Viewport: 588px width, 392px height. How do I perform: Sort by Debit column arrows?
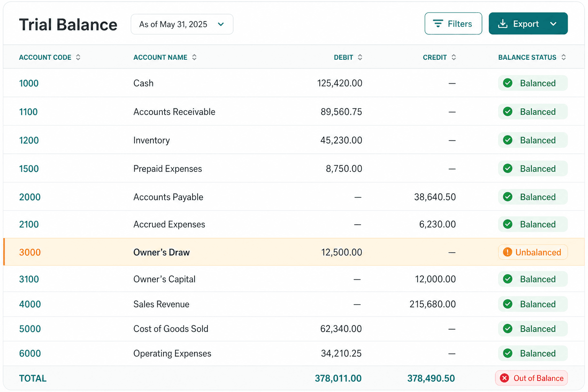pyautogui.click(x=360, y=57)
